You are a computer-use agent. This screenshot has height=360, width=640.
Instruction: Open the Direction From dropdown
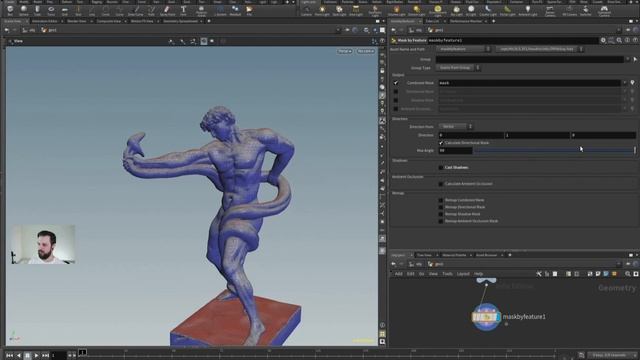click(456, 127)
